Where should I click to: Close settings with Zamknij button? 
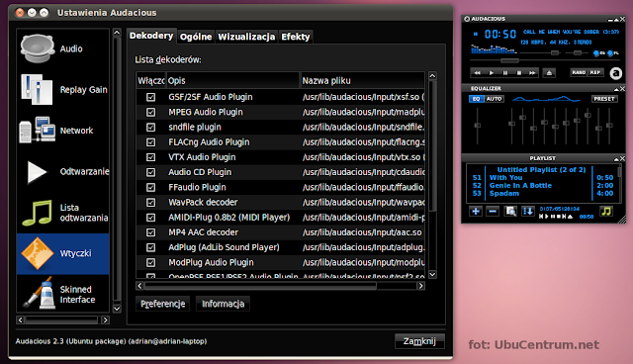click(x=419, y=341)
